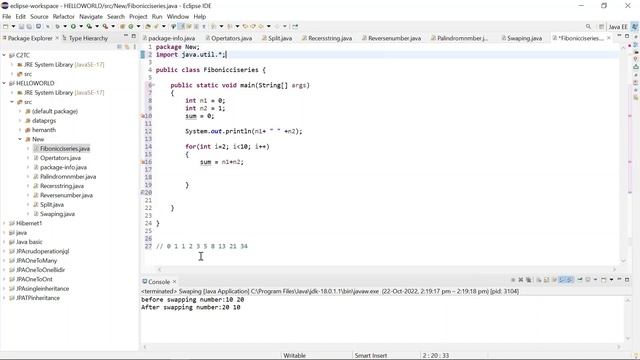This screenshot has width=640, height=360.
Task: Click the Writable status bar entry
Action: (x=294, y=356)
